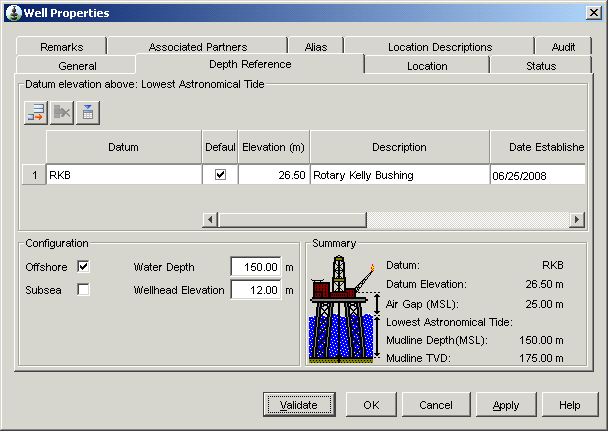Screen dimensions: 608x431
Task: Click the Cancel button
Action: point(436,405)
